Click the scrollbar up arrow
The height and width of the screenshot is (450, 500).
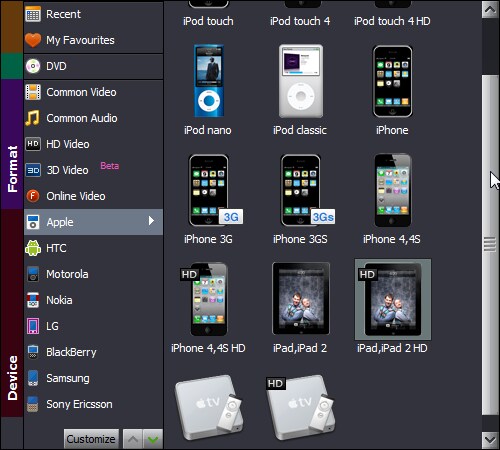(490, 9)
